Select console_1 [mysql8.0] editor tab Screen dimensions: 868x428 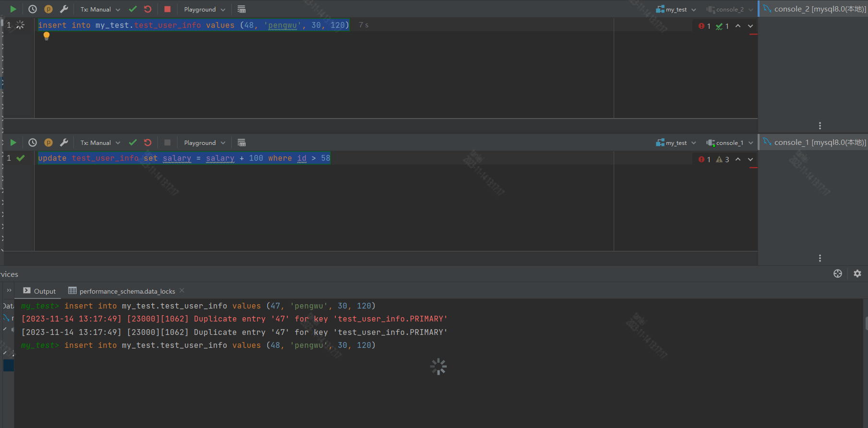pos(814,142)
